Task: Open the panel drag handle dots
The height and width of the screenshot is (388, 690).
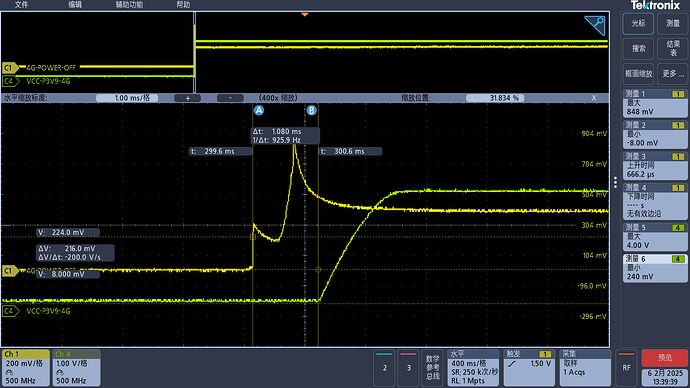Action: [x=615, y=182]
